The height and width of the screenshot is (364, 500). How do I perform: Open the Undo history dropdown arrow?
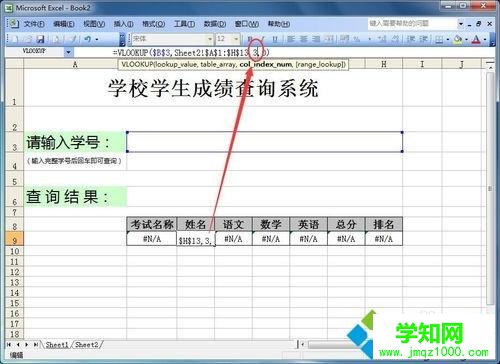(x=97, y=39)
